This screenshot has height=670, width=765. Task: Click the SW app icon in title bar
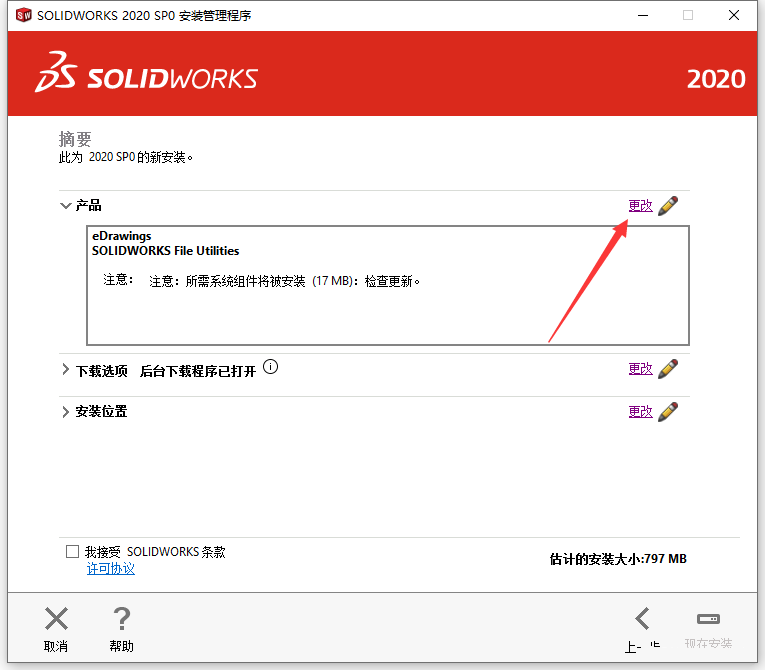(22, 15)
